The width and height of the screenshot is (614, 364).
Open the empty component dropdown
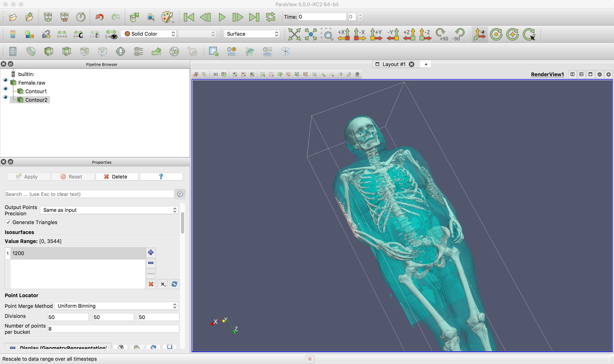(197, 34)
